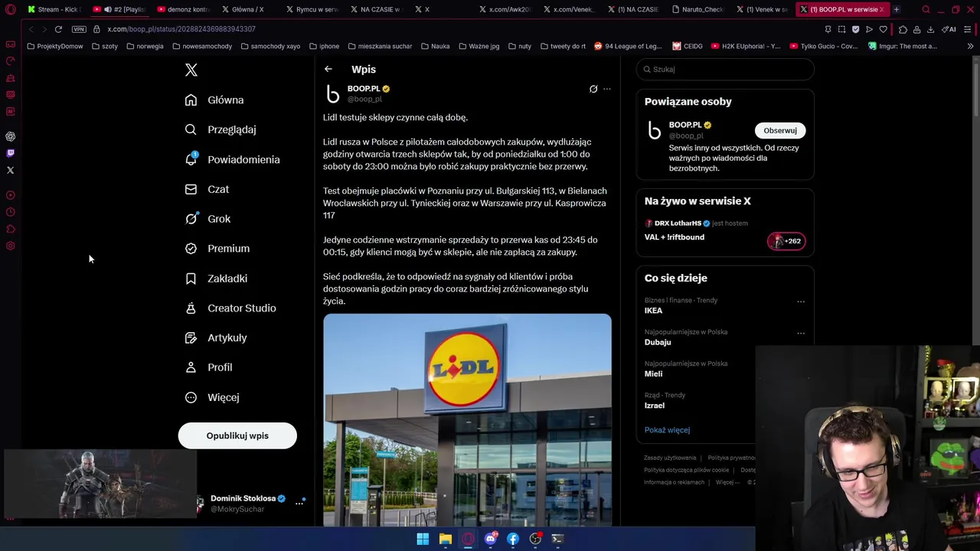Open downloads icon in toolbar
The image size is (980, 551).
tap(930, 29)
